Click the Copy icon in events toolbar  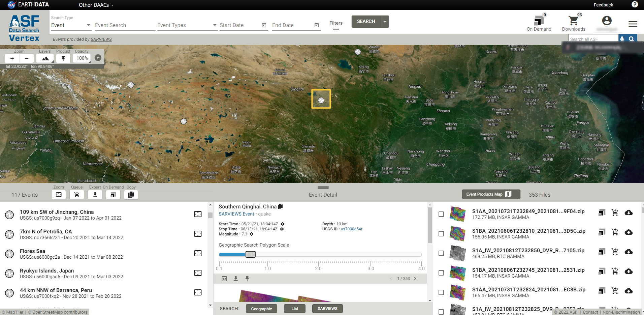click(x=131, y=195)
